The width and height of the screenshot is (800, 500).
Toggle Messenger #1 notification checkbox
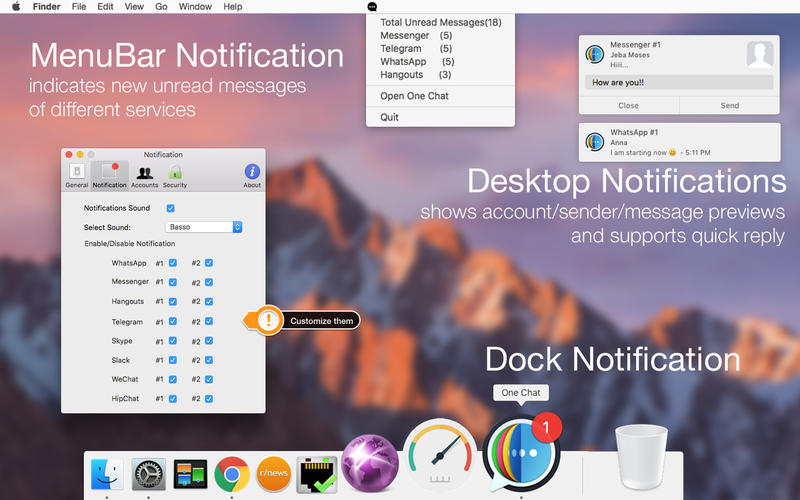[173, 282]
